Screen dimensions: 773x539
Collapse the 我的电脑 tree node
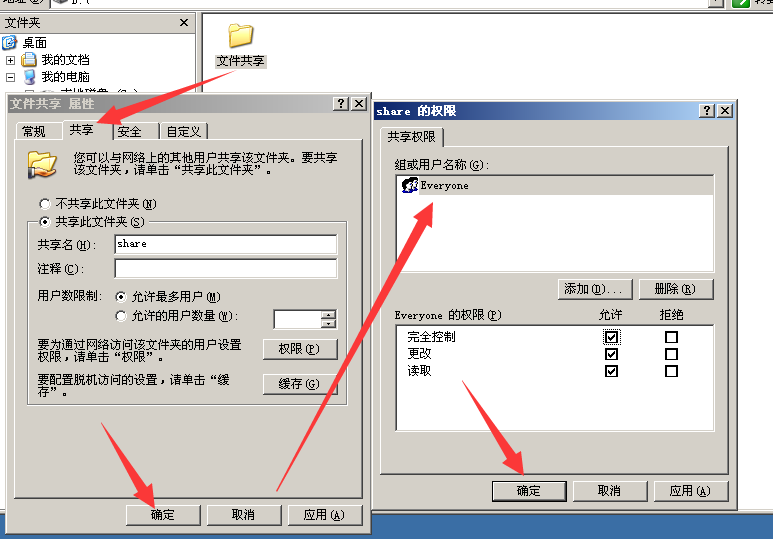pos(10,77)
